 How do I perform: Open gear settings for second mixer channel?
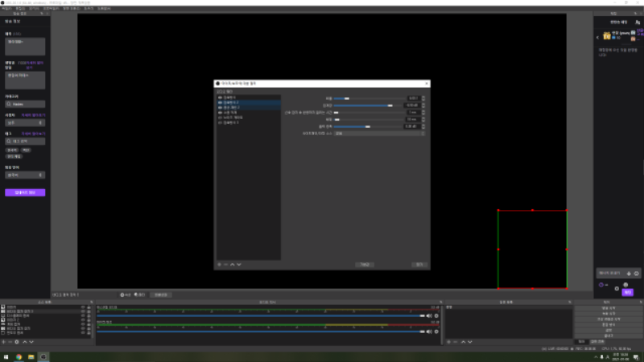point(436,331)
